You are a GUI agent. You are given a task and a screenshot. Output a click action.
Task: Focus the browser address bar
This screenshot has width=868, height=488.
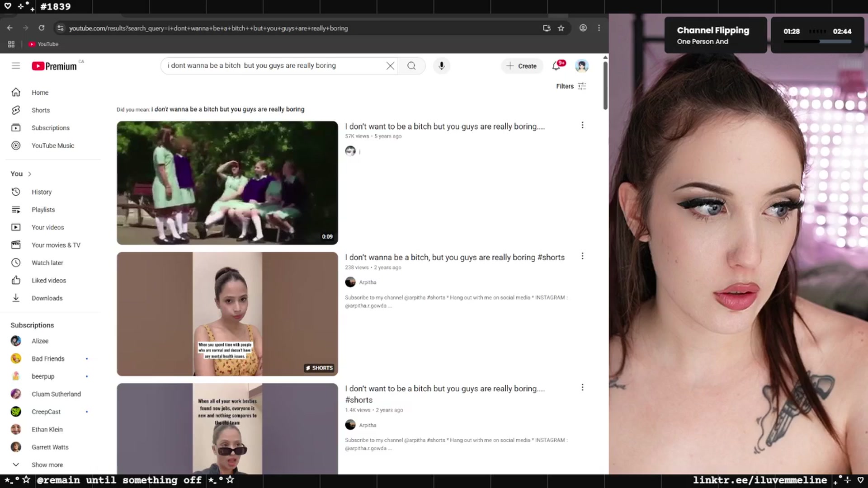point(298,28)
